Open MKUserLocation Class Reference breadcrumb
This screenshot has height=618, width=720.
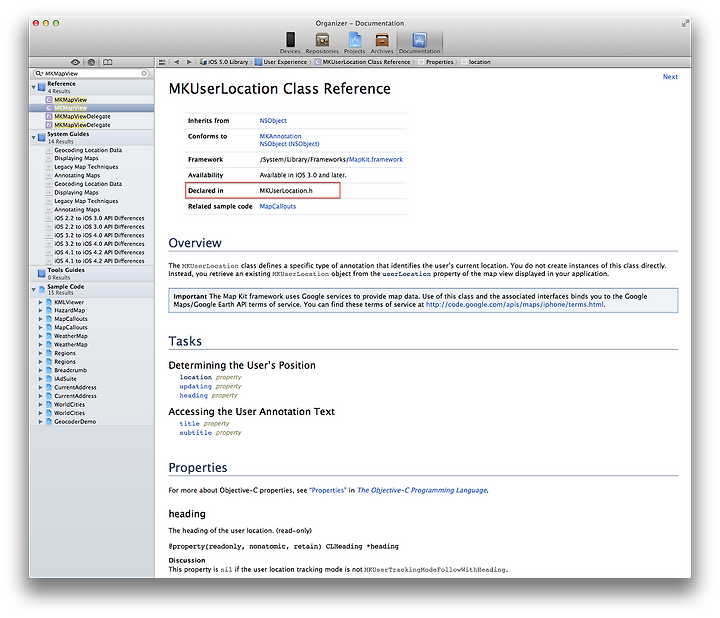362,62
